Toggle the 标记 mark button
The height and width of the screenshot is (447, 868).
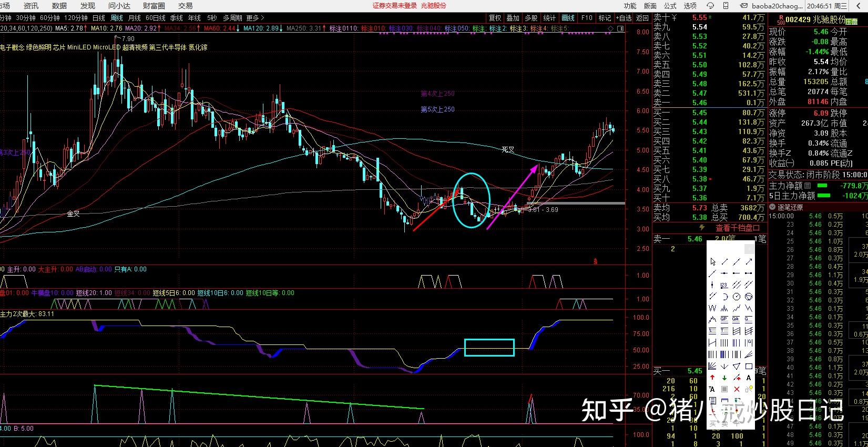pos(605,18)
